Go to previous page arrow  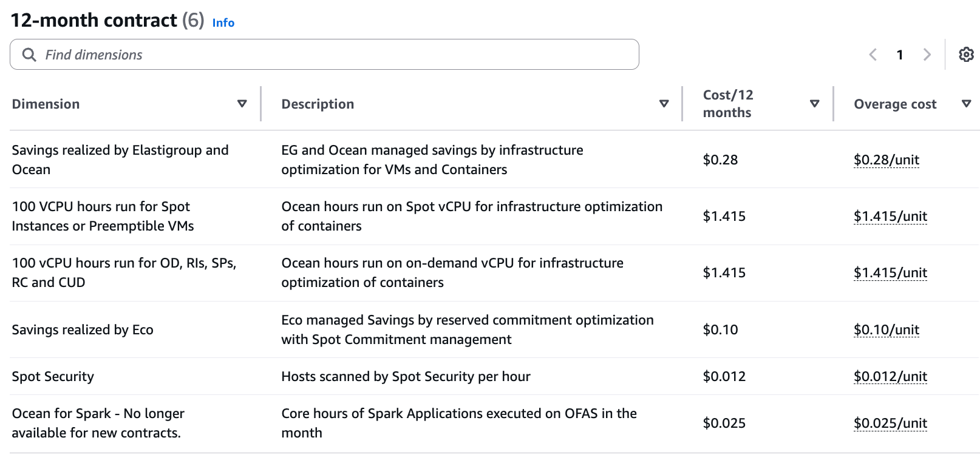[873, 55]
